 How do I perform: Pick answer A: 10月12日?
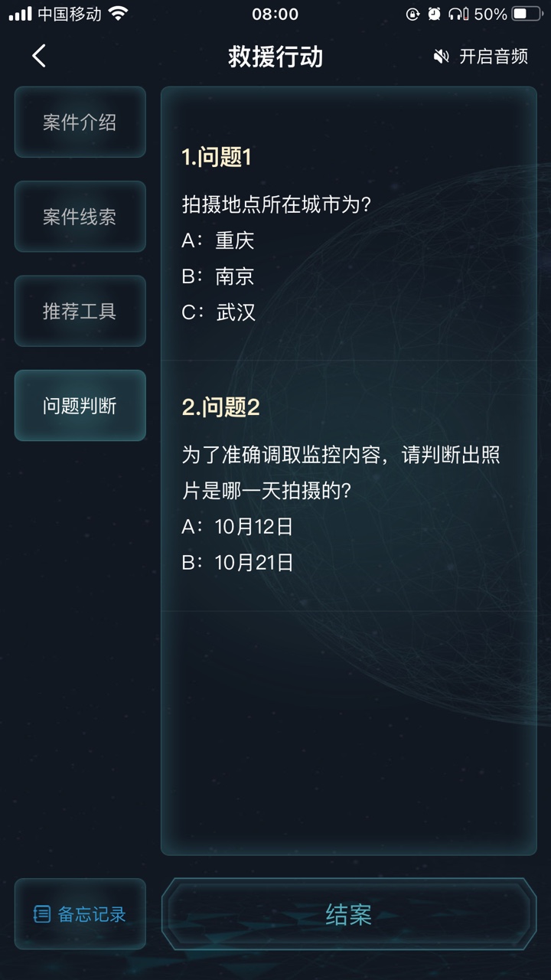[x=237, y=527]
